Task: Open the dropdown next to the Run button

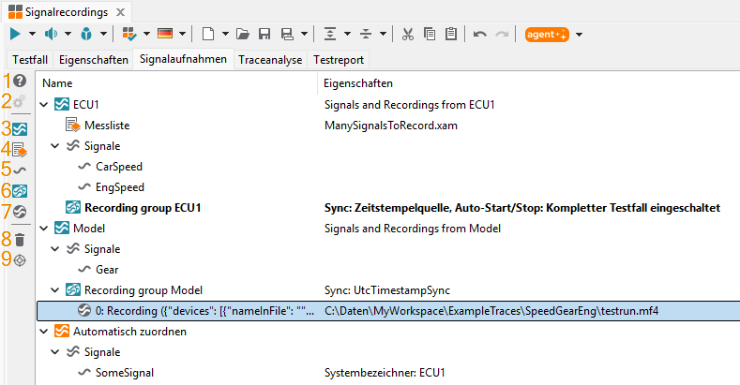Action: pyautogui.click(x=32, y=34)
